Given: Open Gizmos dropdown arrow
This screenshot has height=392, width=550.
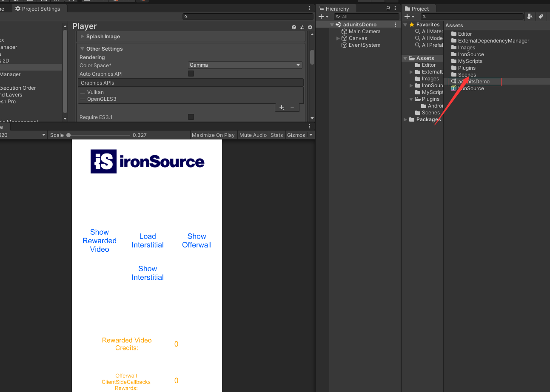Looking at the screenshot, I should (x=311, y=135).
